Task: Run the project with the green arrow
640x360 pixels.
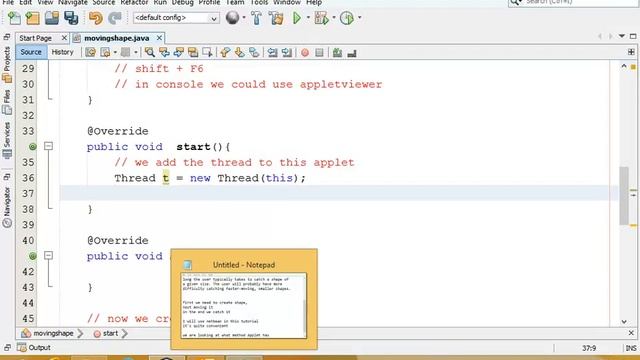Action: [297, 18]
